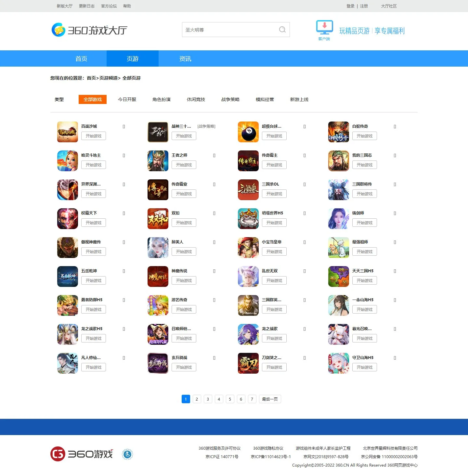
Task: Start the game 勇者防御H5
Action: coord(94,309)
